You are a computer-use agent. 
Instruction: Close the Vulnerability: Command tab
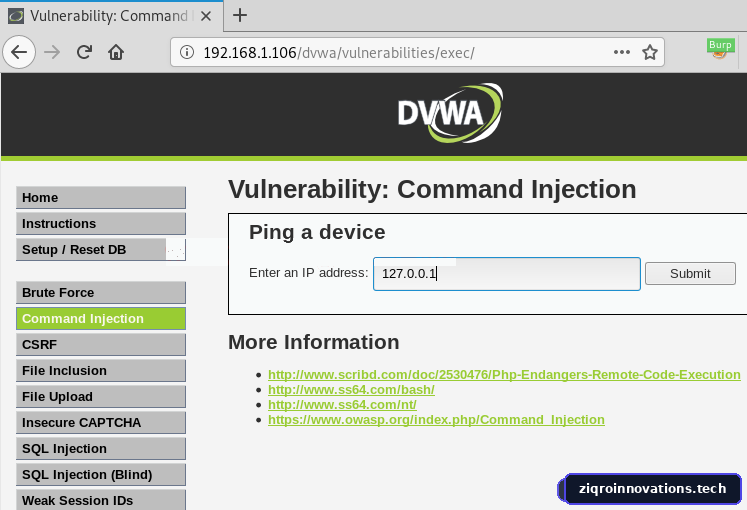(206, 16)
